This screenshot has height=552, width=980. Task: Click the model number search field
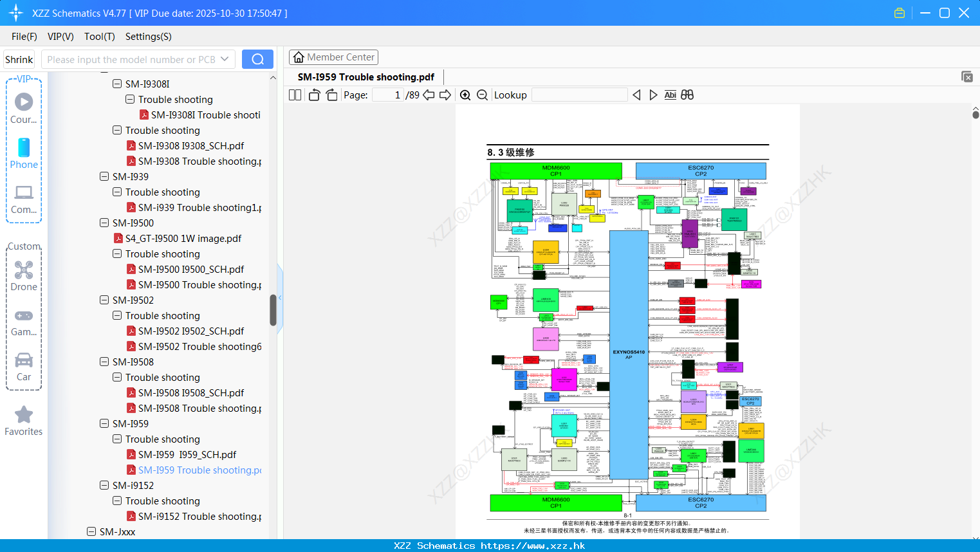(x=131, y=59)
